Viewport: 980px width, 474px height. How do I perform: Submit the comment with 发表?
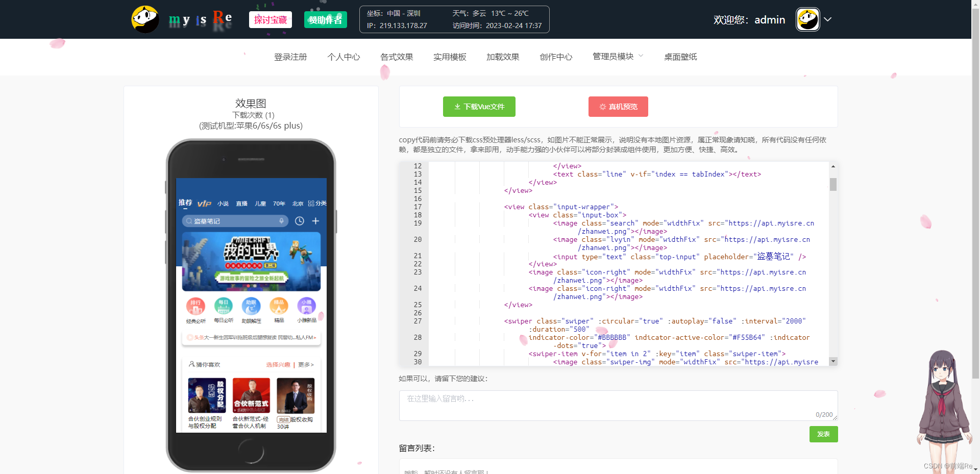(823, 434)
